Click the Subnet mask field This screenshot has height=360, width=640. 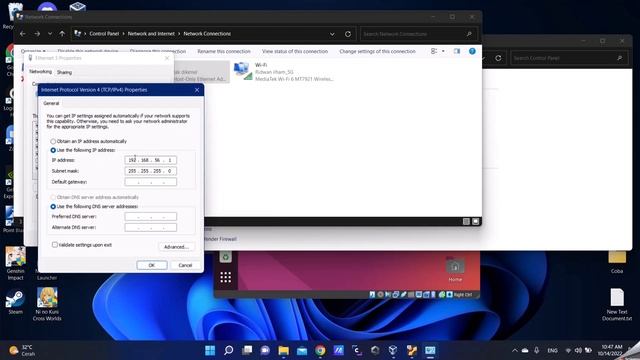151,171
